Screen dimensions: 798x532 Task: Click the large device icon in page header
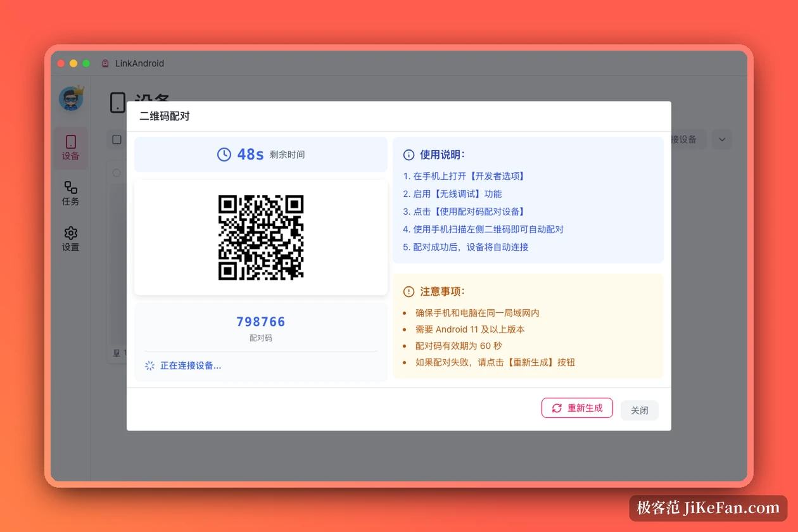[x=118, y=102]
